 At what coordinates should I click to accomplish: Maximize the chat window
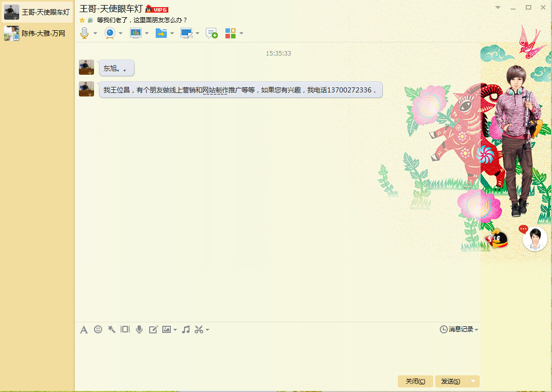pyautogui.click(x=528, y=8)
